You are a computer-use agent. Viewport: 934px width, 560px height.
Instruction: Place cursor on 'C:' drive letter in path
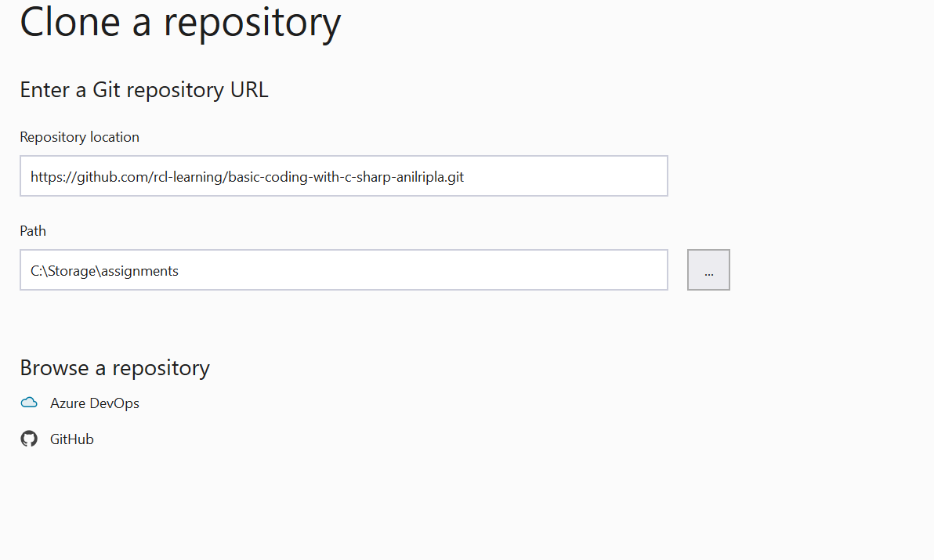click(36, 271)
